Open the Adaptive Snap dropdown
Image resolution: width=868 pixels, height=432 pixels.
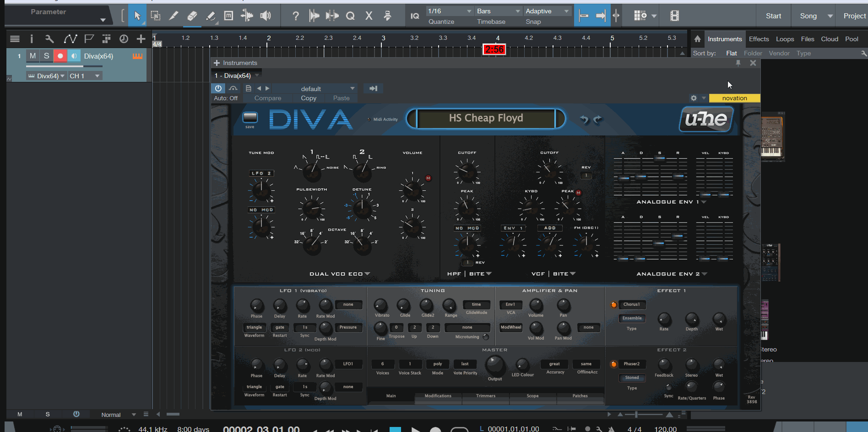[547, 11]
